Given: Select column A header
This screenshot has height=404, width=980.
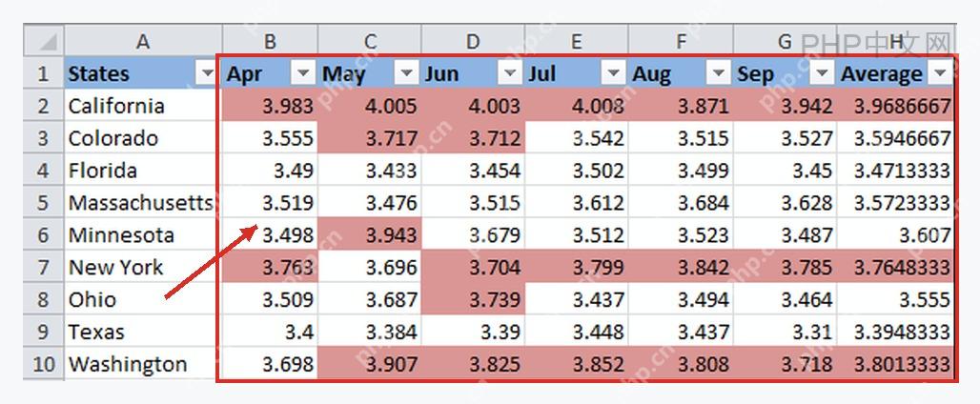Looking at the screenshot, I should point(143,41).
